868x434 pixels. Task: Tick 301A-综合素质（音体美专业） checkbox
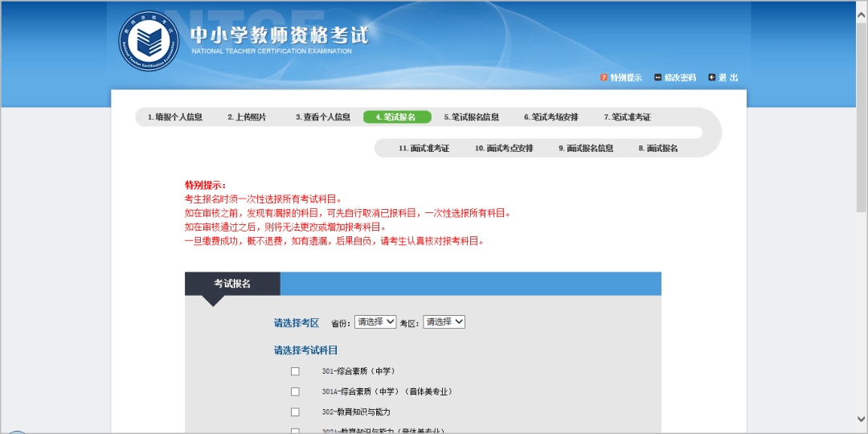point(295,391)
